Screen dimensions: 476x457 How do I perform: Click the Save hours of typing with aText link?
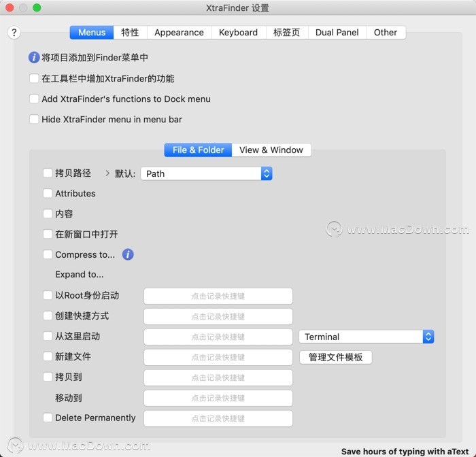click(405, 452)
